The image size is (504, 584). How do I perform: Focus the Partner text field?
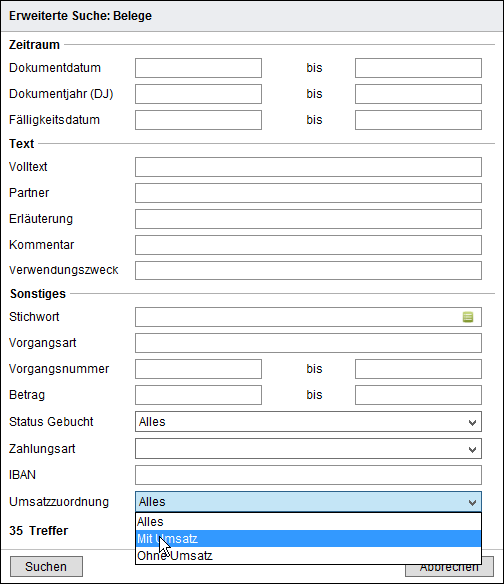click(x=308, y=193)
